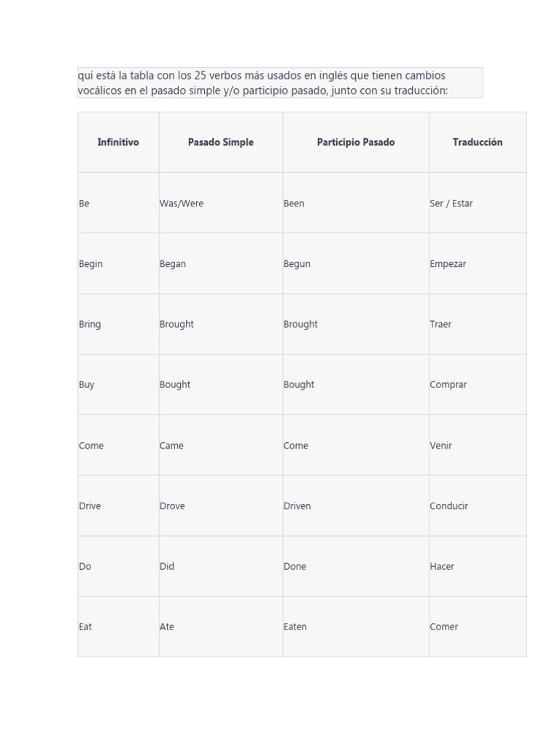560x747 pixels.
Task: Click the Traducción column header
Action: click(x=478, y=142)
